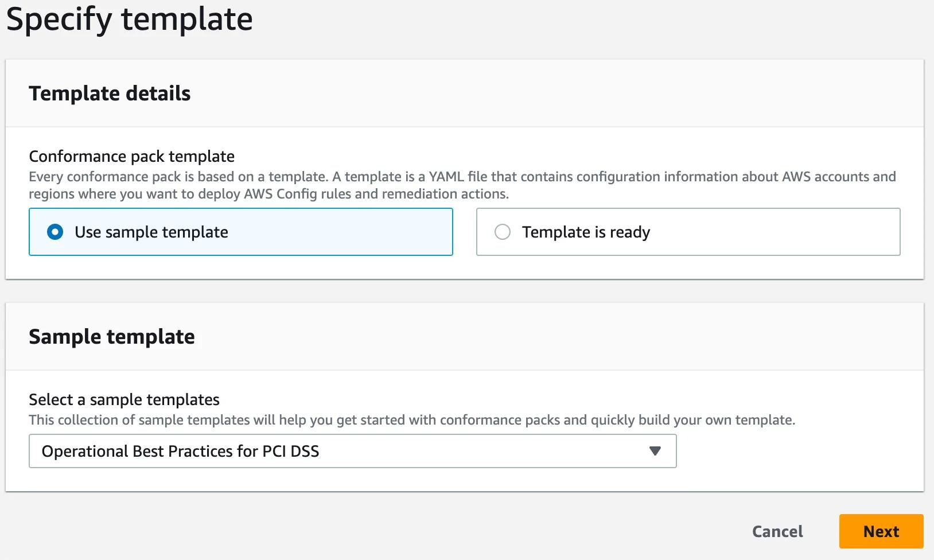The height and width of the screenshot is (560, 934).
Task: Click the Select a sample templates label
Action: click(x=124, y=399)
